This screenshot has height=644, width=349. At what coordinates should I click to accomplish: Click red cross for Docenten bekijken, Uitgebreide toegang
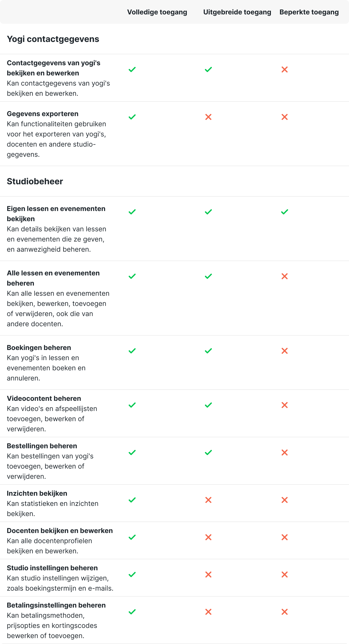pos(208,537)
